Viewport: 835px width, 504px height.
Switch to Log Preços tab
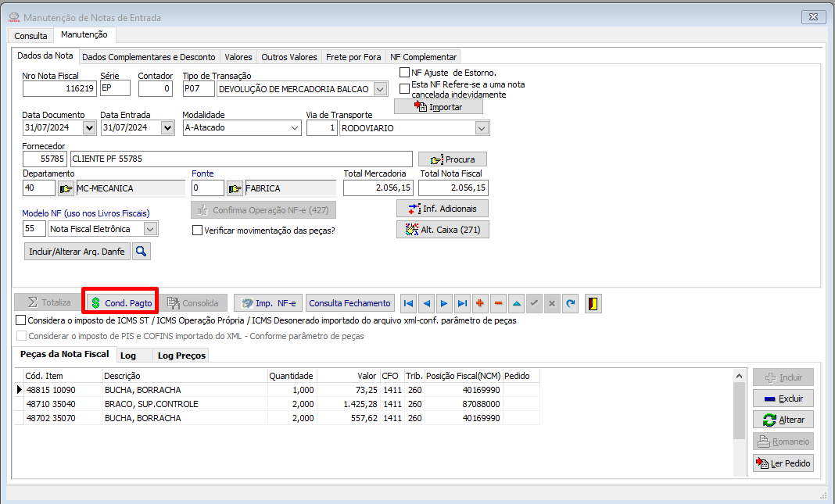(x=181, y=356)
